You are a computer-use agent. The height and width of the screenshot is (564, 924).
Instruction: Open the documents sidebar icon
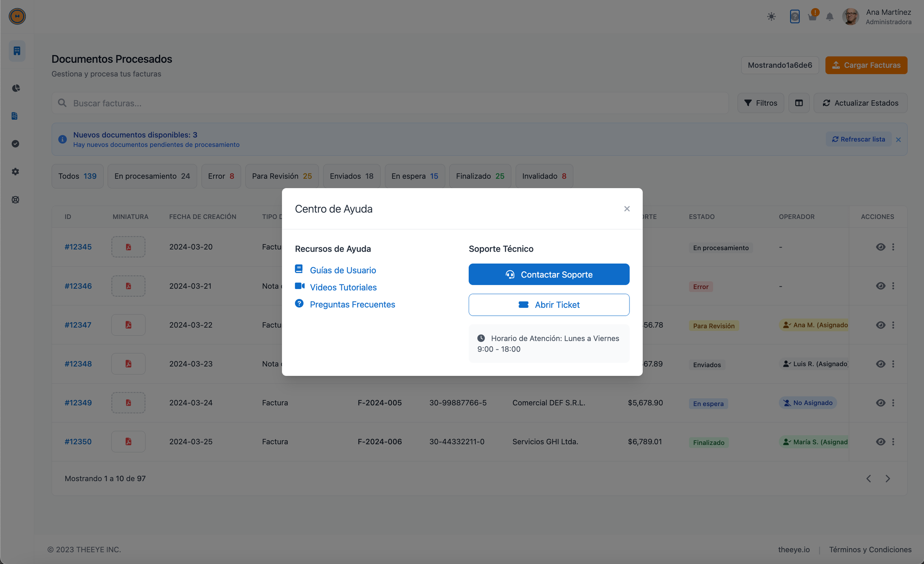(x=15, y=116)
